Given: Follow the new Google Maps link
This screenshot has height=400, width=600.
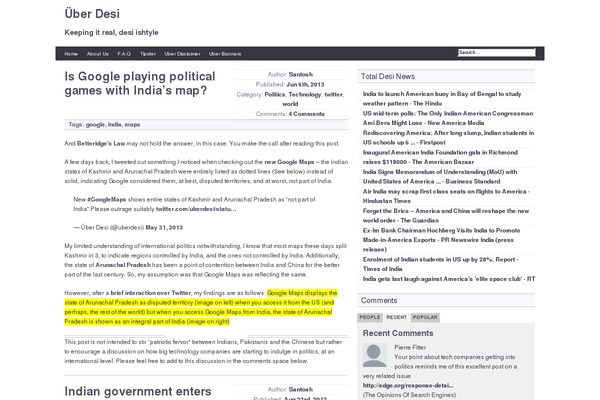Looking at the screenshot, I should [x=289, y=162].
